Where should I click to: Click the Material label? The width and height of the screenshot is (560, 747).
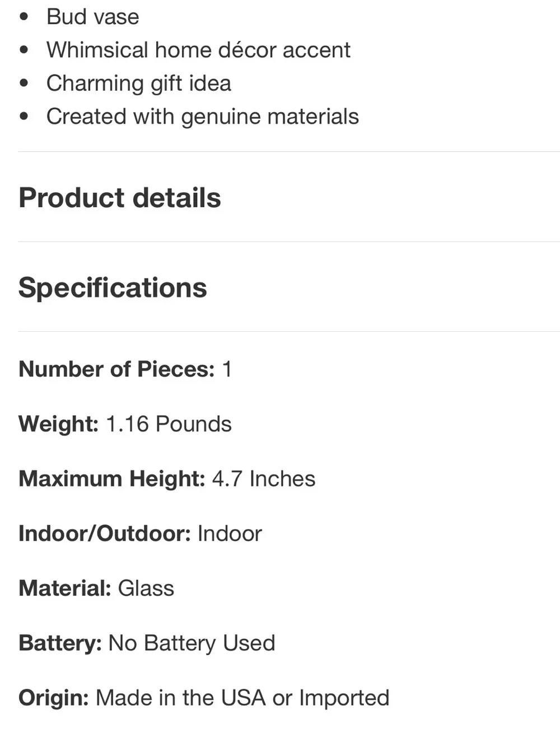coord(65,588)
